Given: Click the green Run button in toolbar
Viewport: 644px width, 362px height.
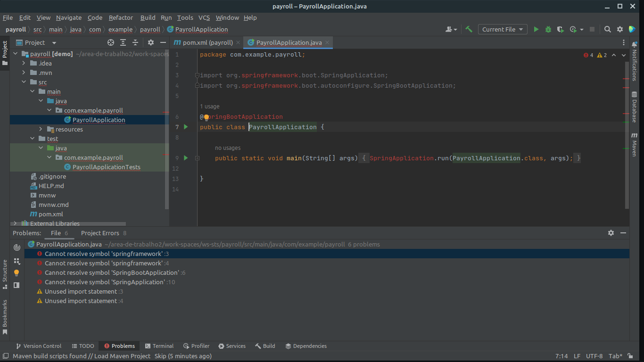Looking at the screenshot, I should coord(536,29).
